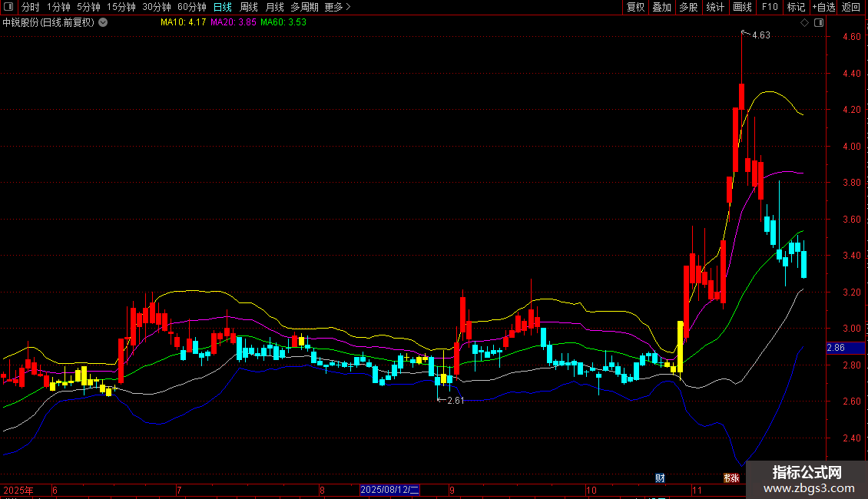Click the month 7 label on time axis
The image size is (868, 499).
(x=179, y=490)
